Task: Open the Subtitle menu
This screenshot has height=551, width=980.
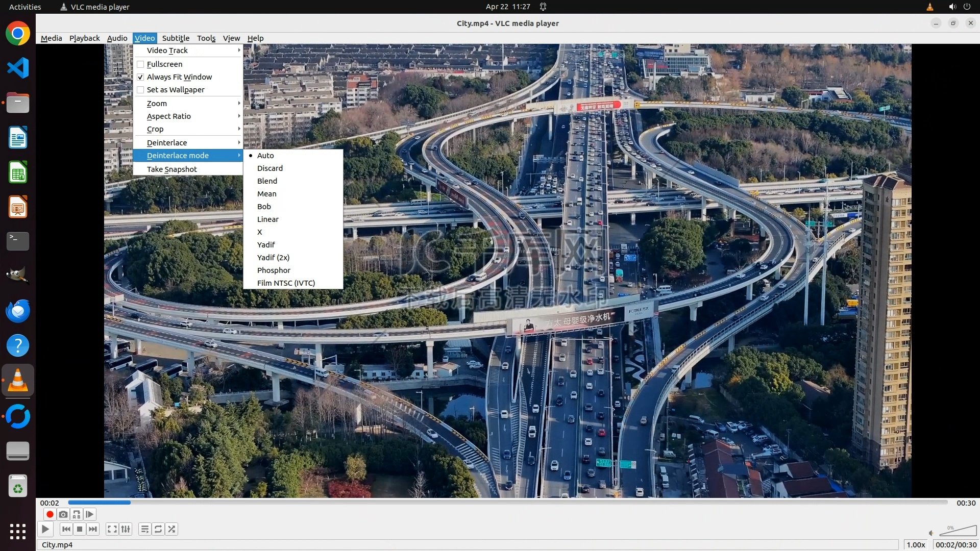Action: 176,38
